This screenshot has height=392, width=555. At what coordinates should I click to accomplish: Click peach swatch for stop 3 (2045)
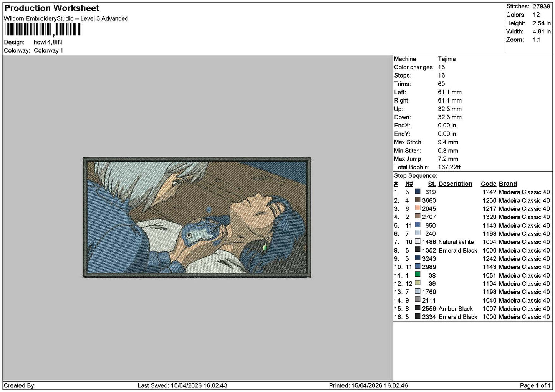point(417,208)
